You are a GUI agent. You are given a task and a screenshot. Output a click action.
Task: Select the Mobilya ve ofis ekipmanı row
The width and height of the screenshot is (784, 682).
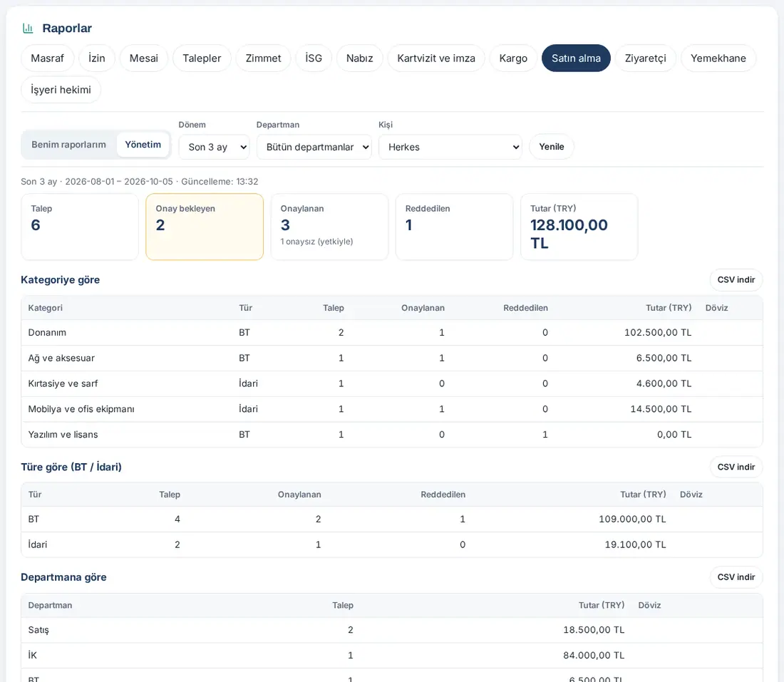tap(392, 409)
